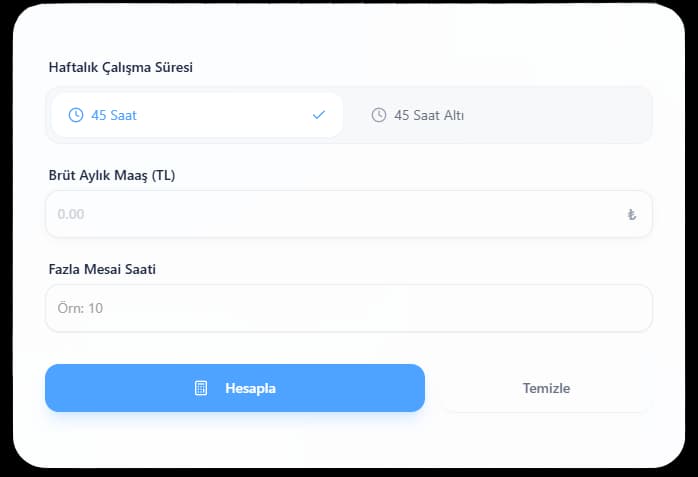Click the checkmark icon in 45 Saat option
Screen dimensions: 698x477
(319, 115)
